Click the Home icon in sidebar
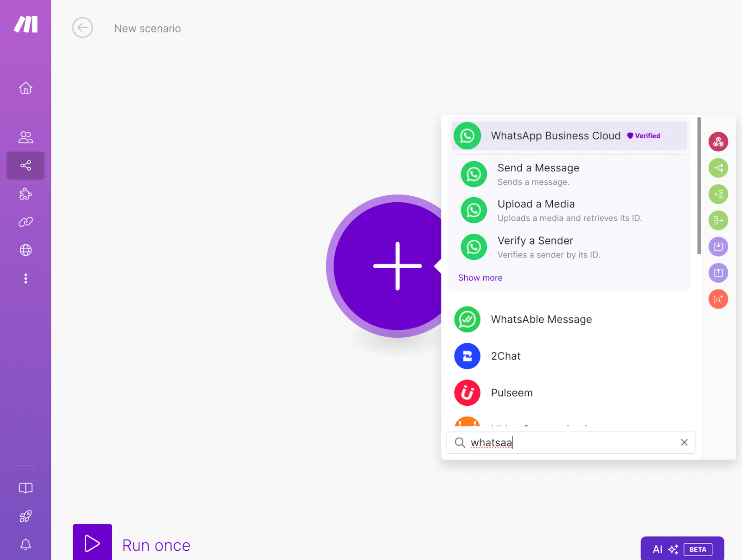This screenshot has width=742, height=560. (26, 88)
